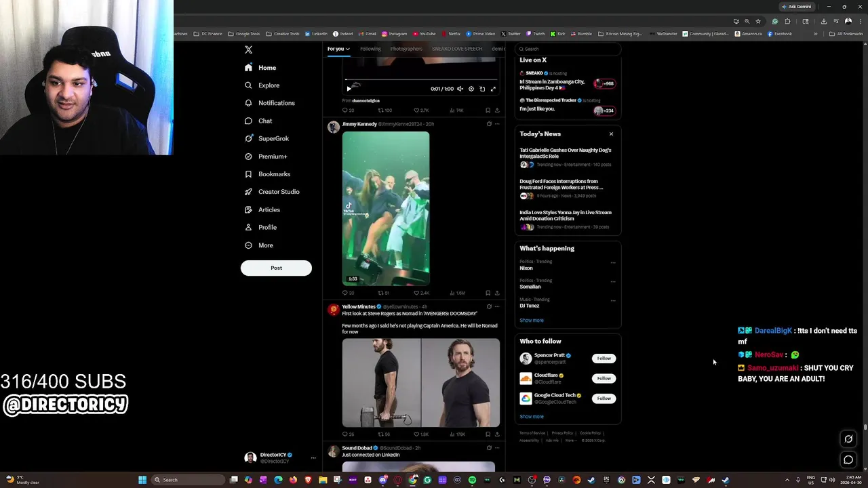Open Premium+ in the sidebar
This screenshot has width=868, height=488.
266,157
